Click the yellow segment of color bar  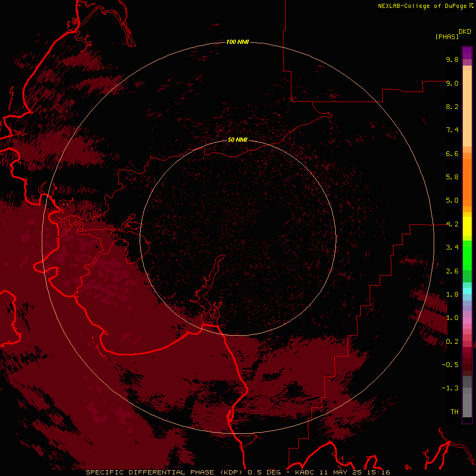tap(467, 226)
